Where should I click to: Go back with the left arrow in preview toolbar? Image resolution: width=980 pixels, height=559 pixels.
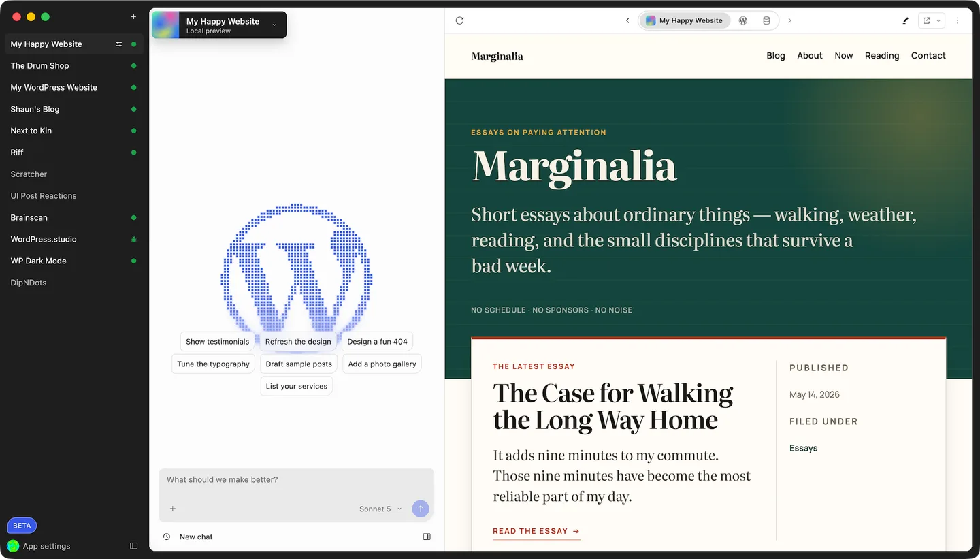click(627, 20)
